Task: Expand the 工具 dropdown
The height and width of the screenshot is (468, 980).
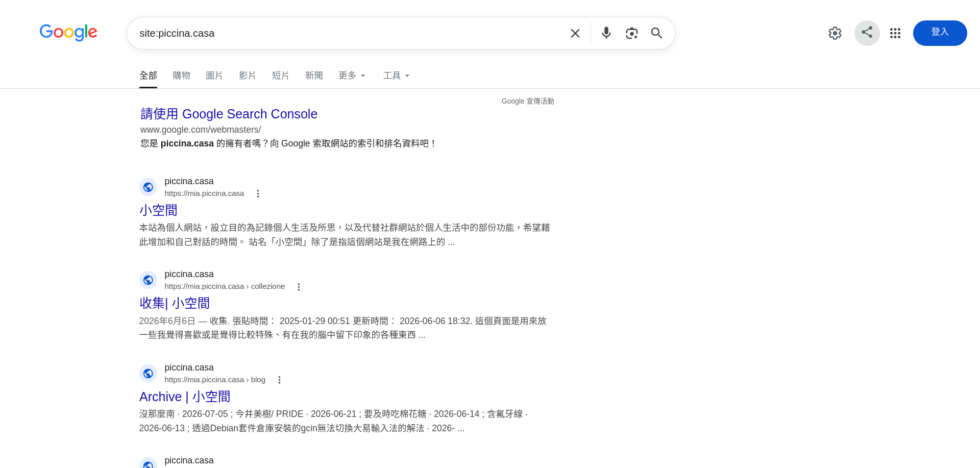Action: pos(397,76)
